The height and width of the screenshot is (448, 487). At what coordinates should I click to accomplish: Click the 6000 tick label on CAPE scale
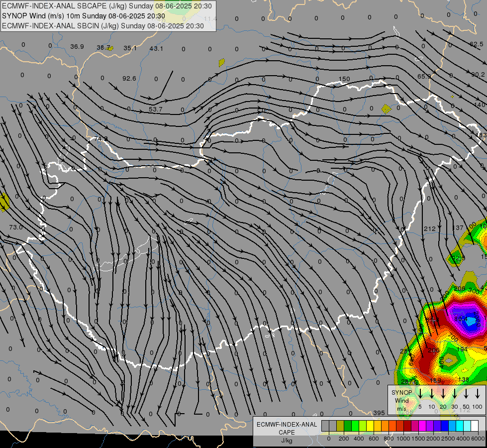[478, 439]
